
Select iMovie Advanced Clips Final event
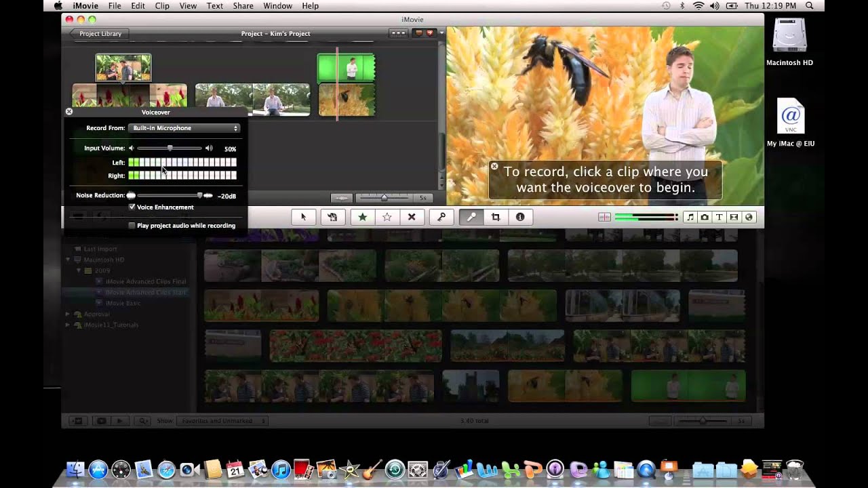pyautogui.click(x=145, y=281)
